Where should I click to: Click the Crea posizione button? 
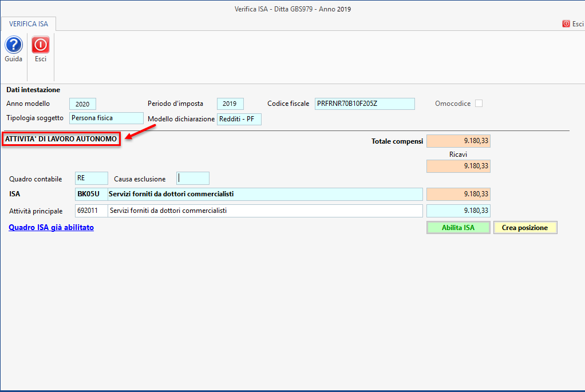pos(525,228)
